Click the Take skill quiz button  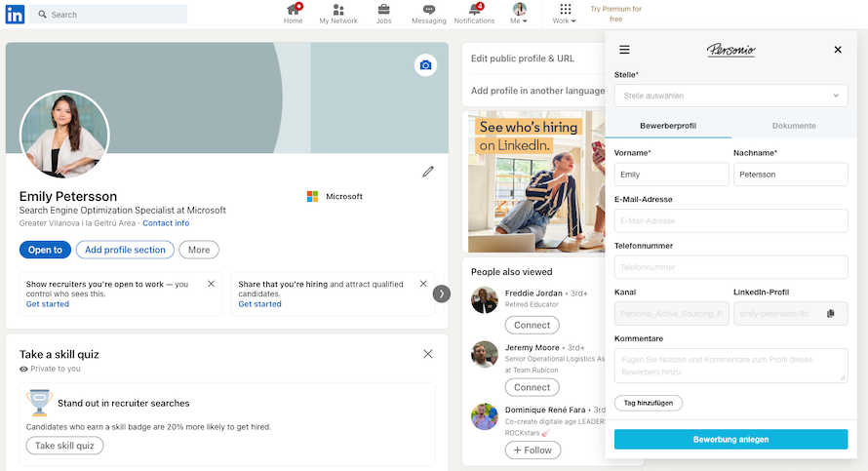64,446
